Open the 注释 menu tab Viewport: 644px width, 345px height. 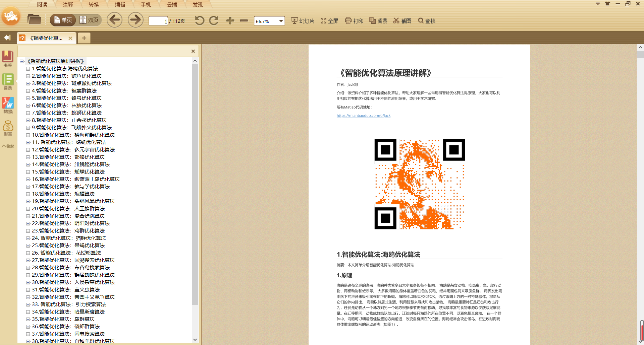pos(68,5)
